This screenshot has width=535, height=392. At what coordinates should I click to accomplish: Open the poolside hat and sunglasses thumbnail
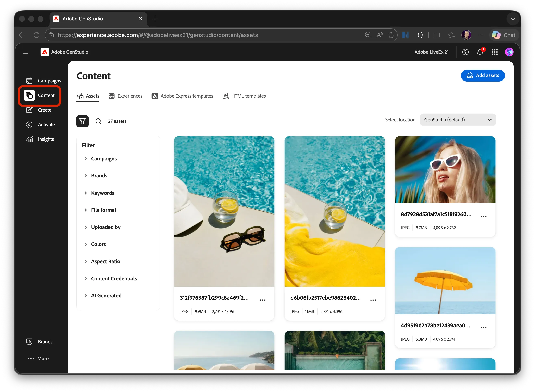[224, 211]
